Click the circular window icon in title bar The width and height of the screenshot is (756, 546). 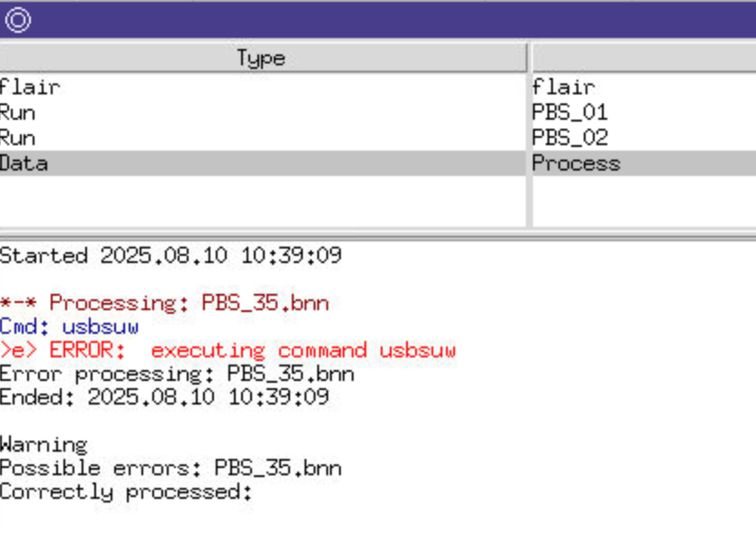pyautogui.click(x=18, y=20)
